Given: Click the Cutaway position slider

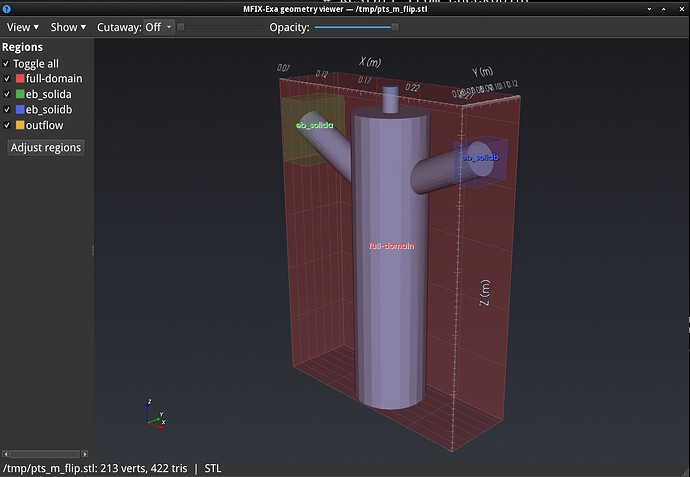Looking at the screenshot, I should pos(219,27).
